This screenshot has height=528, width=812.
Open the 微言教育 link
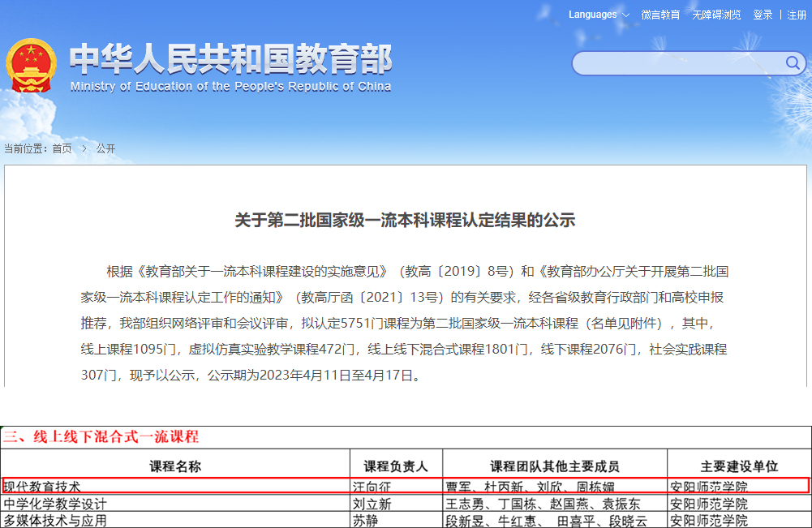point(660,15)
